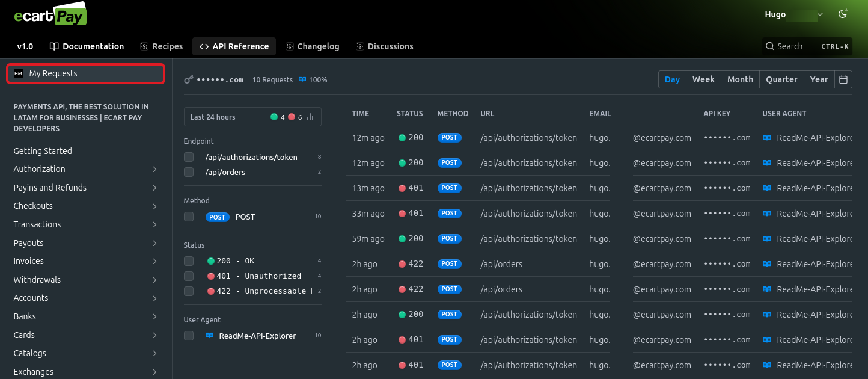This screenshot has width=868, height=379.
Task: Click the v1.0 version label
Action: 25,46
